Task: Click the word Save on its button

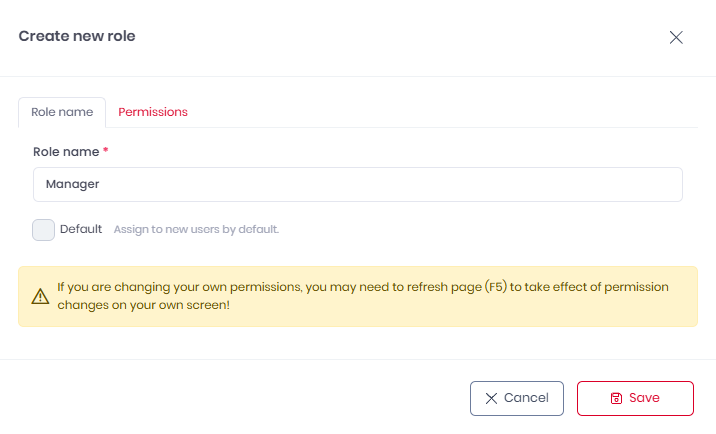Action: 644,398
